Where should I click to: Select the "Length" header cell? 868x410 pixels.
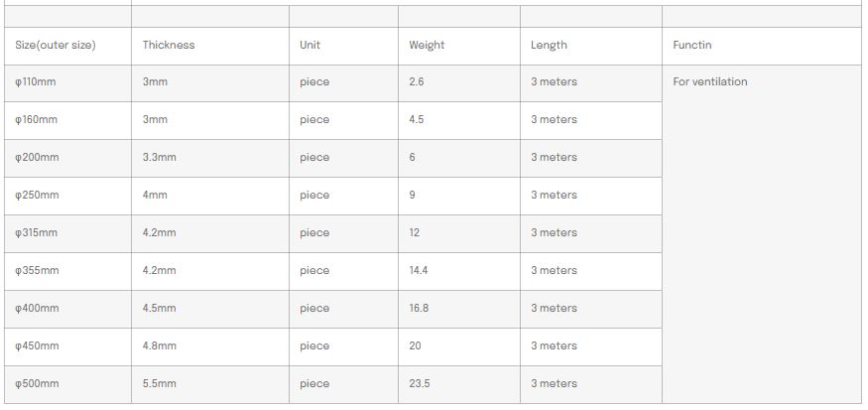(x=549, y=45)
